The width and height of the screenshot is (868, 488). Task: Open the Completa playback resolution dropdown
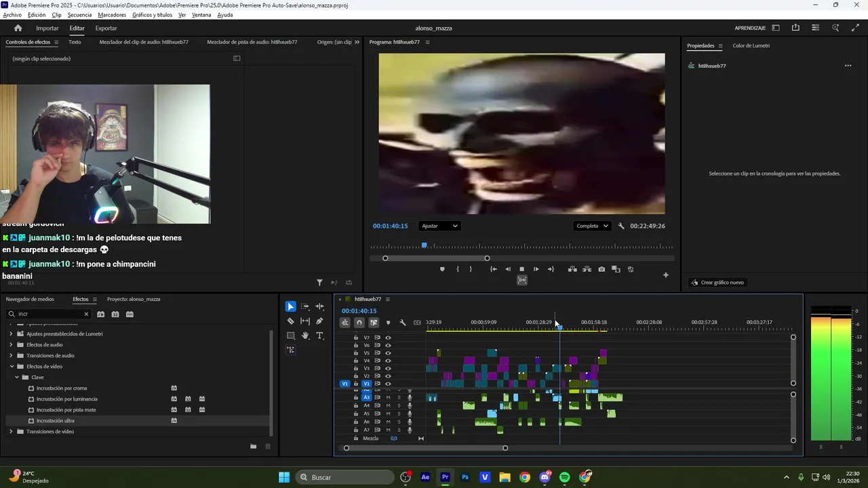592,226
